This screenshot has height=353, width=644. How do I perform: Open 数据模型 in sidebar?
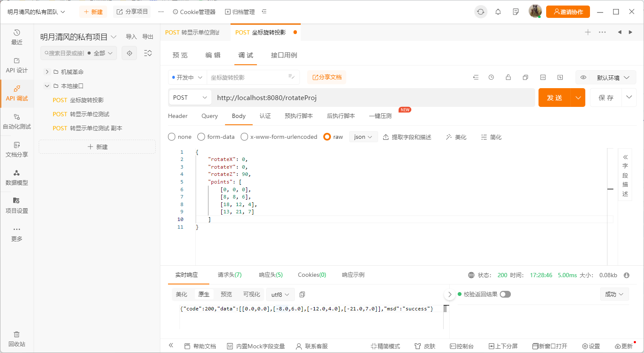17,178
